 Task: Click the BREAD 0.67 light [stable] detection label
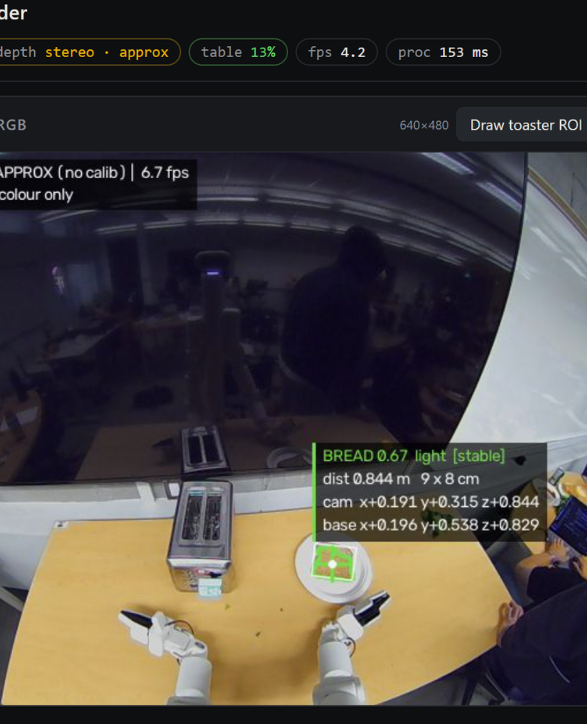(414, 456)
